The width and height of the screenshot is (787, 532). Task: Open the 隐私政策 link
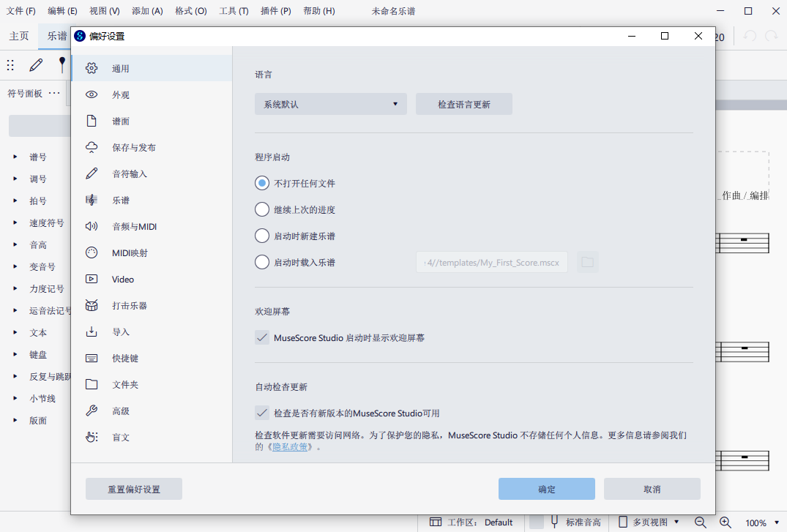click(290, 446)
